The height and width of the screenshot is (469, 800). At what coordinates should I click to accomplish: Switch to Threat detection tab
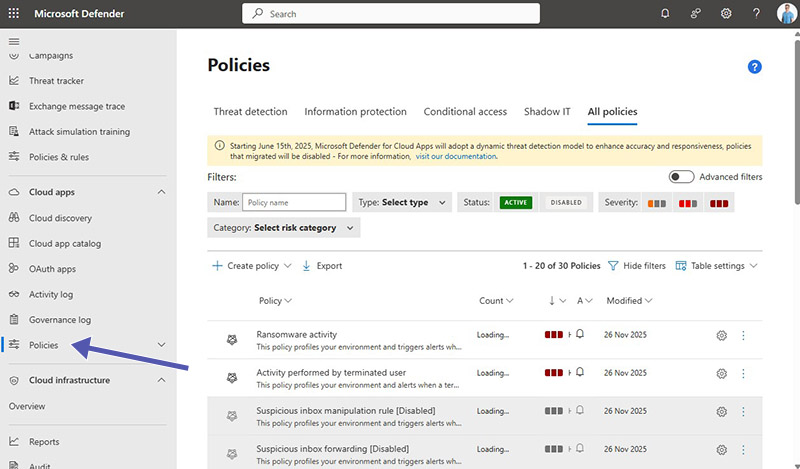pos(251,112)
